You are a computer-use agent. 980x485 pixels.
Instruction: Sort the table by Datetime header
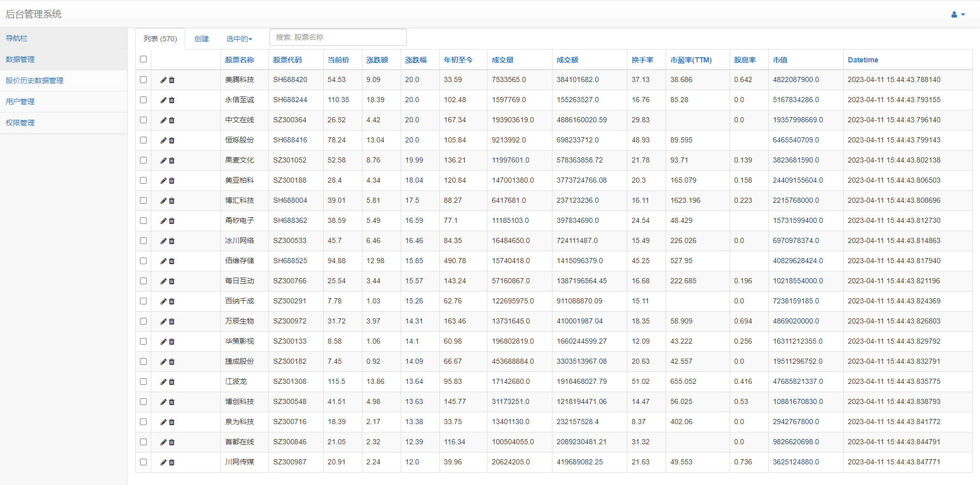pyautogui.click(x=863, y=60)
